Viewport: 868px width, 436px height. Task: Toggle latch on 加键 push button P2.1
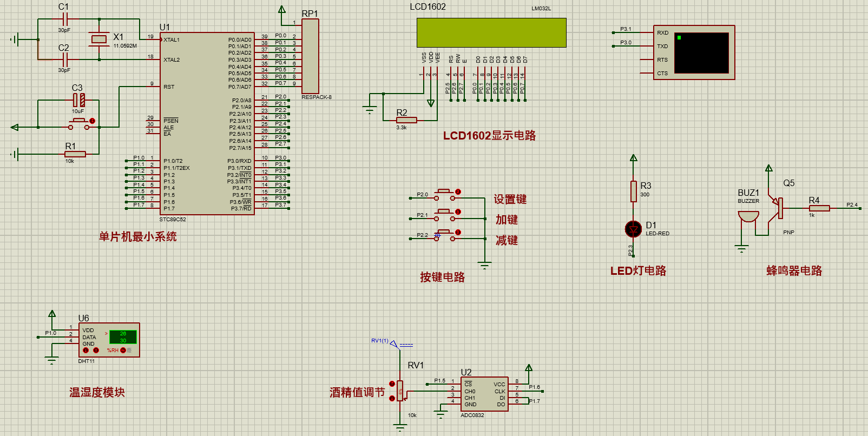pyautogui.click(x=458, y=212)
